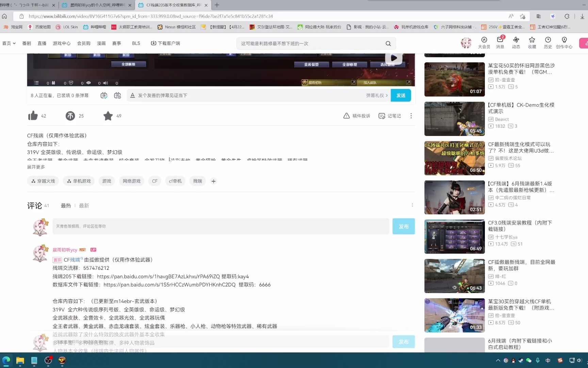Open 记笔记 notes button
This screenshot has width=588, height=368.
(390, 116)
